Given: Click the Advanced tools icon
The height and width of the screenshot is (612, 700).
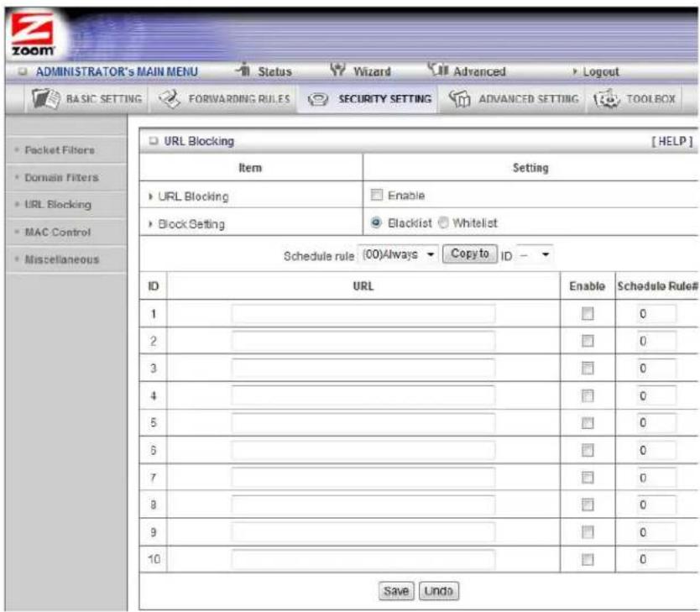Looking at the screenshot, I should pyautogui.click(x=437, y=69).
